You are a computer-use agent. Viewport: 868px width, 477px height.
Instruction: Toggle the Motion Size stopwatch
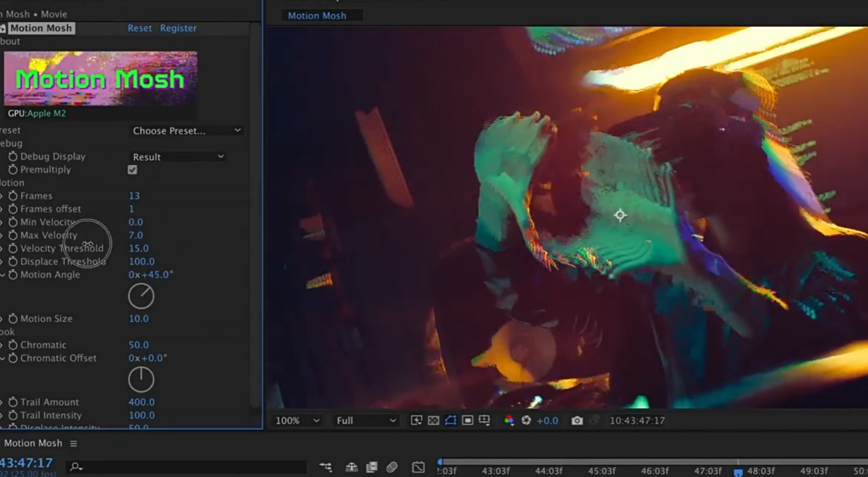13,319
